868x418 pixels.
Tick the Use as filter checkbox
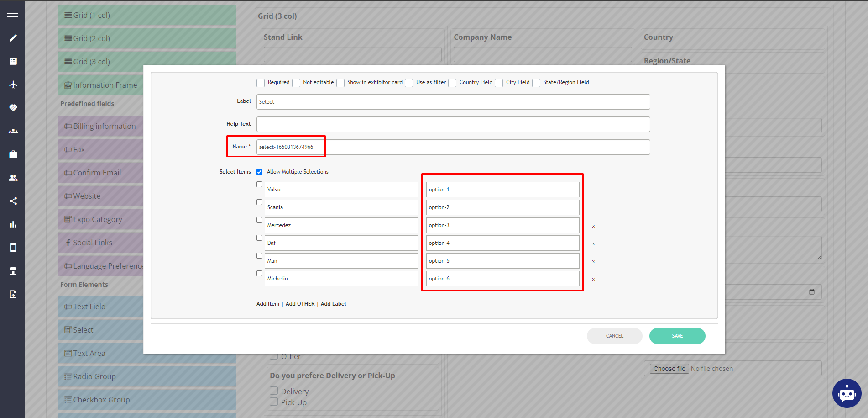coord(409,83)
